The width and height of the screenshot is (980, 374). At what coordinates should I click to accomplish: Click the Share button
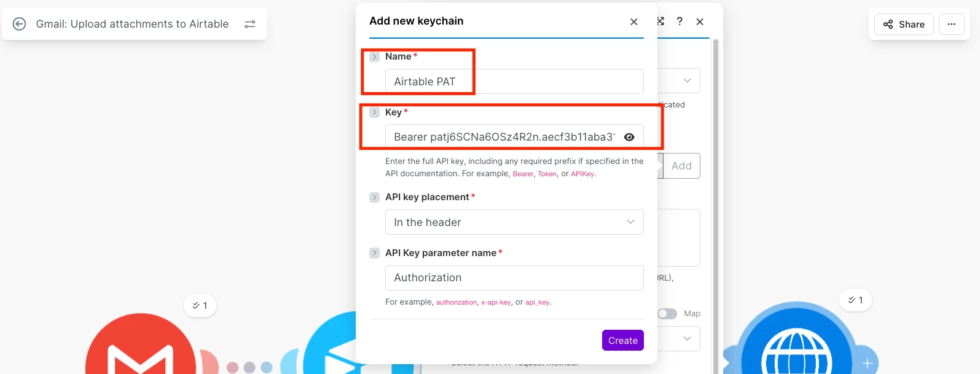tap(904, 24)
